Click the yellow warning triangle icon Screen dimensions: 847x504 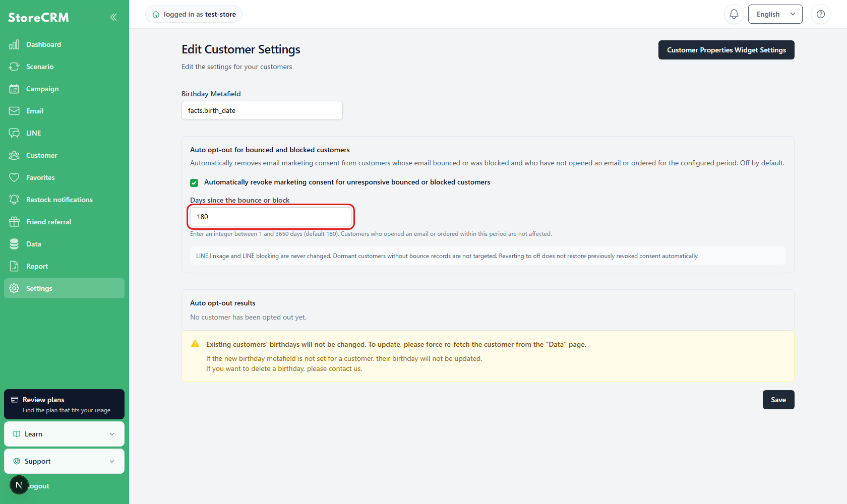(195, 344)
